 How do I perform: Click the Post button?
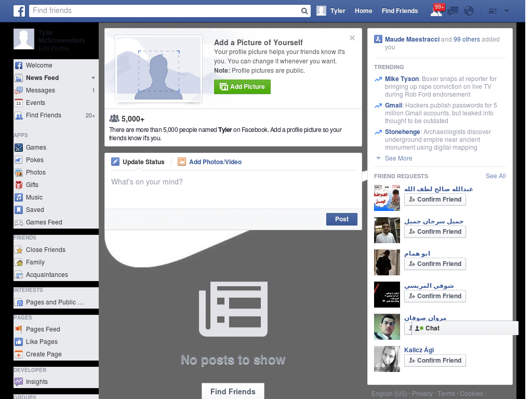(342, 219)
